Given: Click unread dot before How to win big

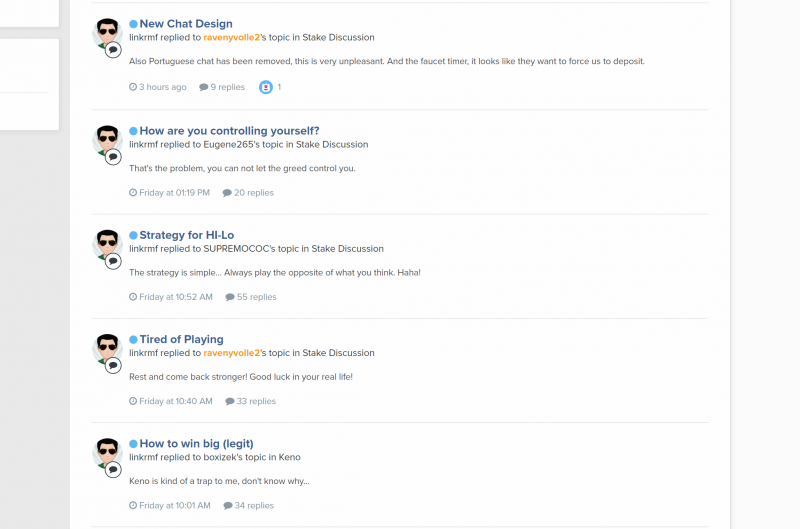Looking at the screenshot, I should click(x=133, y=444).
